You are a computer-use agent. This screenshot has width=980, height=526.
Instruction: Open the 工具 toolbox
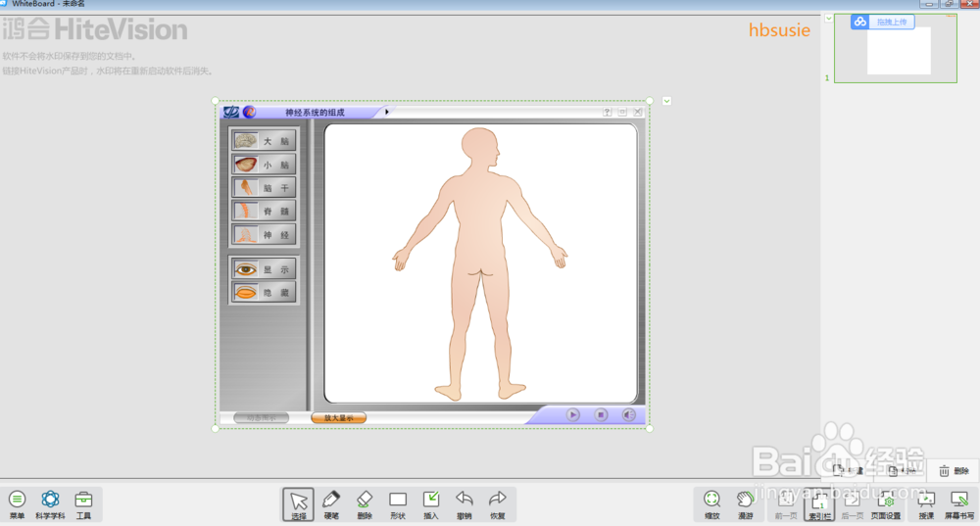click(83, 504)
